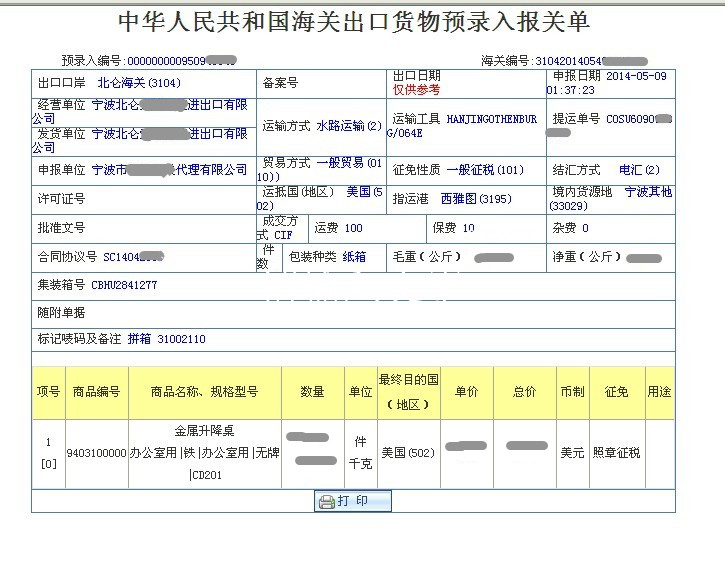Click field label 许可证号
725x584 pixels.
(61, 199)
